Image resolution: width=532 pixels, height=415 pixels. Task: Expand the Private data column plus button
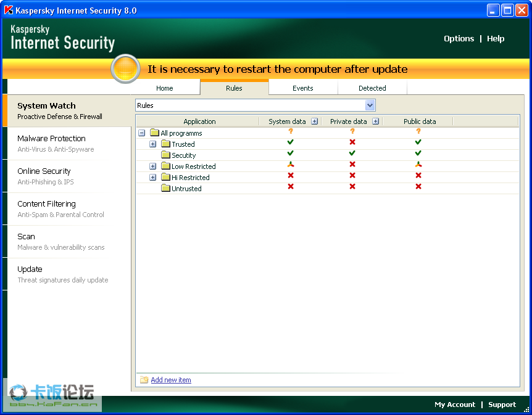[376, 121]
